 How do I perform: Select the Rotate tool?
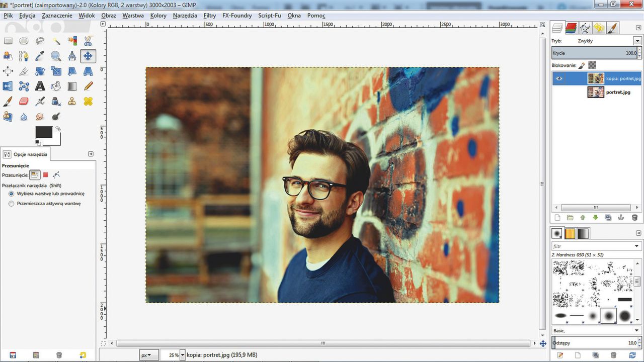[x=40, y=71]
